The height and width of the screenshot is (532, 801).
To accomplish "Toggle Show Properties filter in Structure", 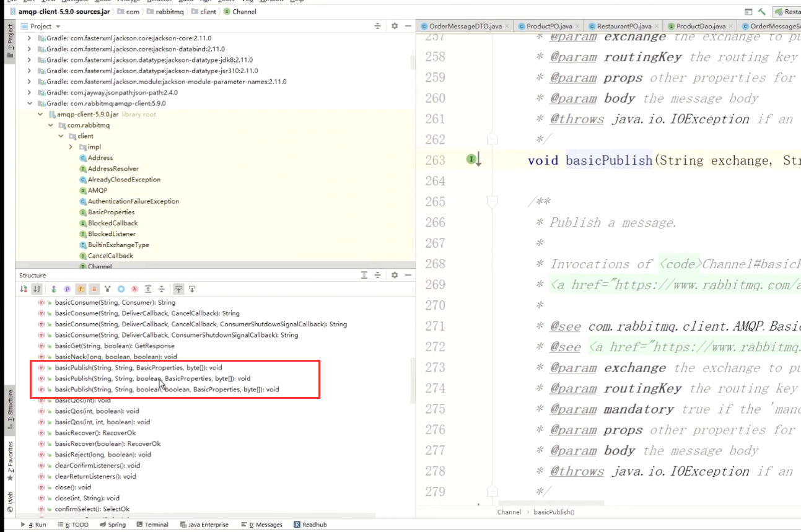I will pos(67,289).
